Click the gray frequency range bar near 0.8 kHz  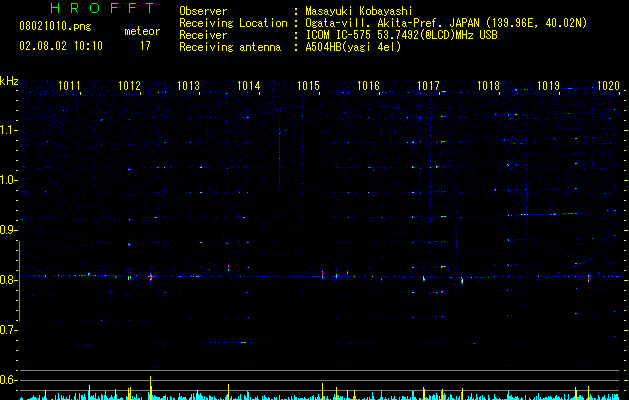coord(19,280)
